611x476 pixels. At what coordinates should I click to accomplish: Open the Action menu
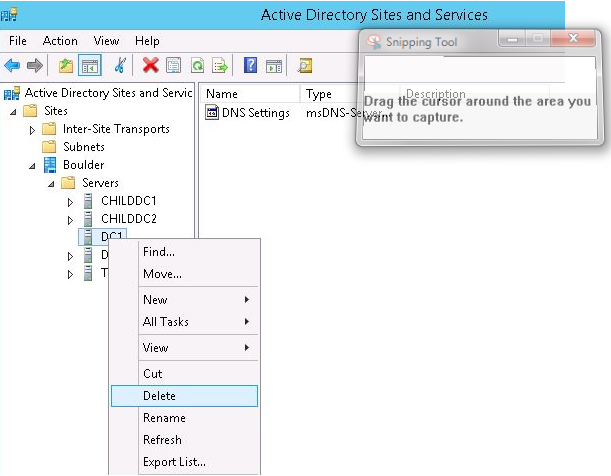pos(60,41)
